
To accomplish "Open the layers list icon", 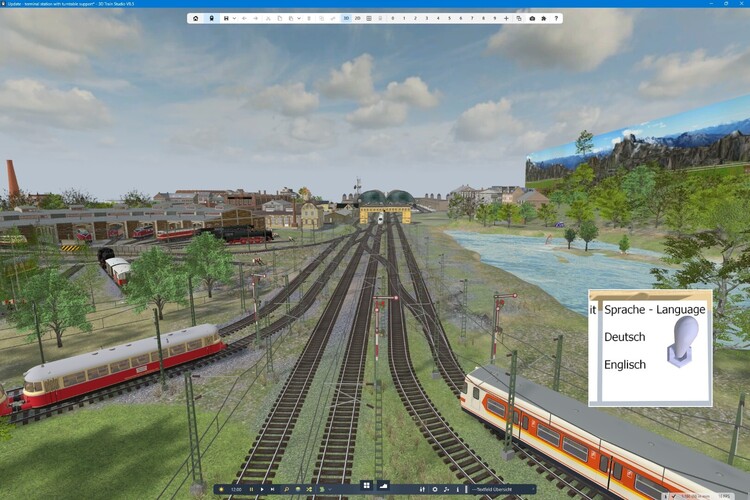I will coord(369,18).
